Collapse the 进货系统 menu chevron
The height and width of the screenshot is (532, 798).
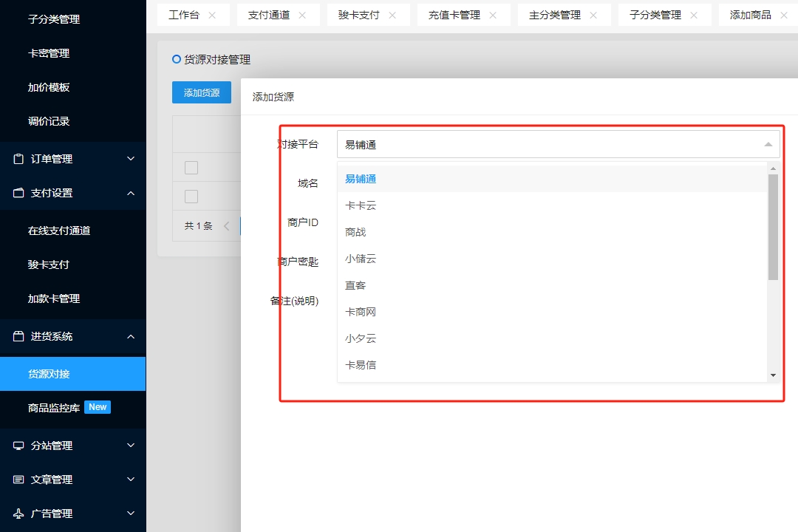(131, 336)
